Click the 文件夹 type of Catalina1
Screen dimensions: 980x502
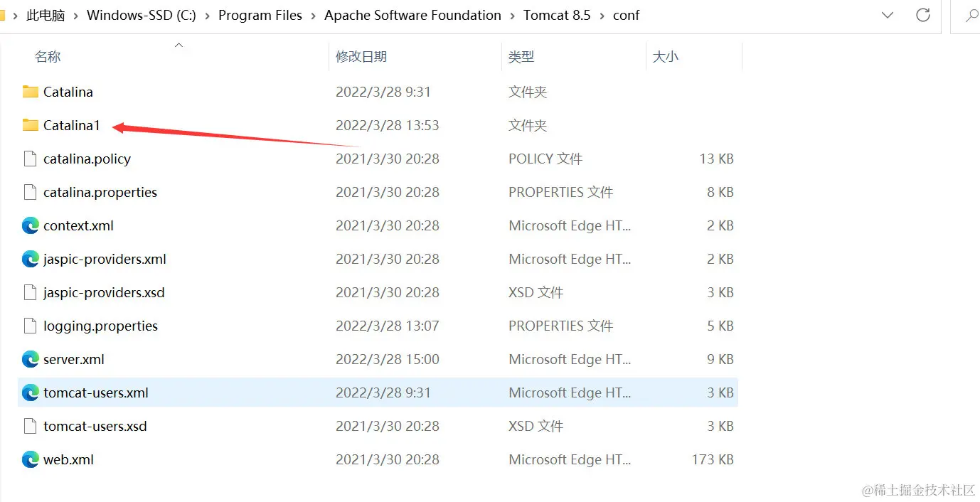pyautogui.click(x=528, y=125)
